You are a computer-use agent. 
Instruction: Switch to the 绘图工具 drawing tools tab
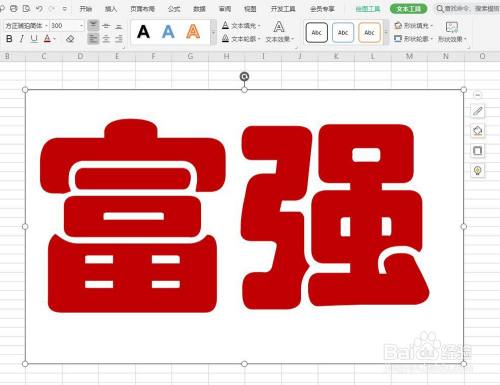[x=368, y=9]
